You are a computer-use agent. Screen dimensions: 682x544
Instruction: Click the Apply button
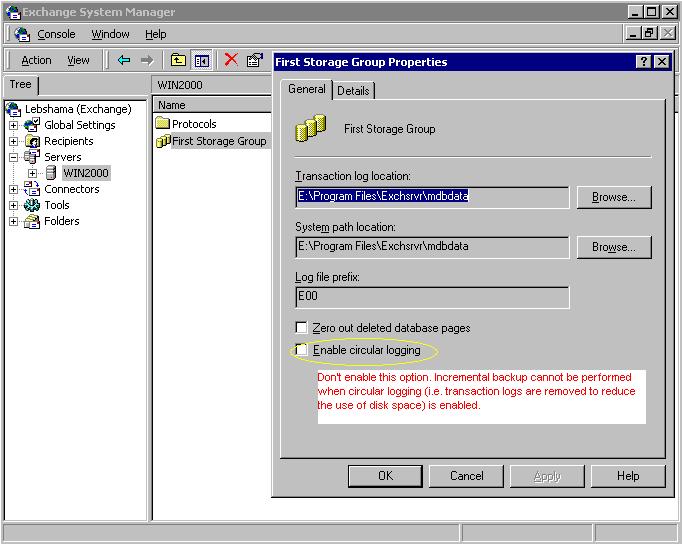[x=547, y=476]
